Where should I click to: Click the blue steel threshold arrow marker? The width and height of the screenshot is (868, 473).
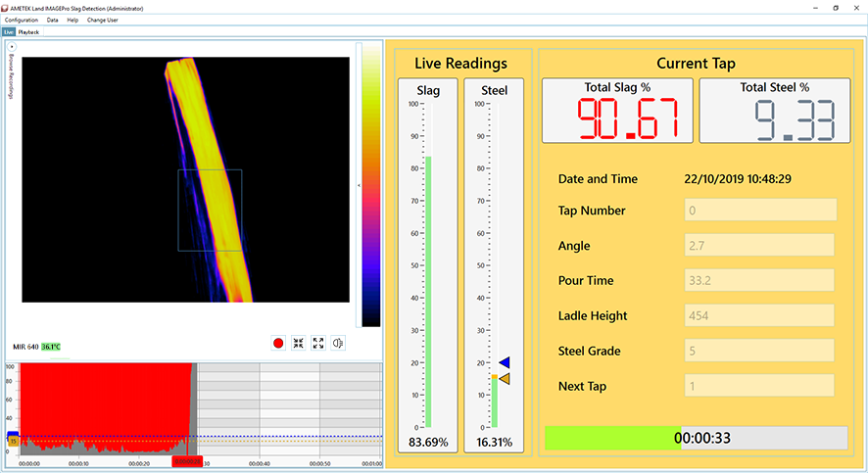[x=505, y=363]
